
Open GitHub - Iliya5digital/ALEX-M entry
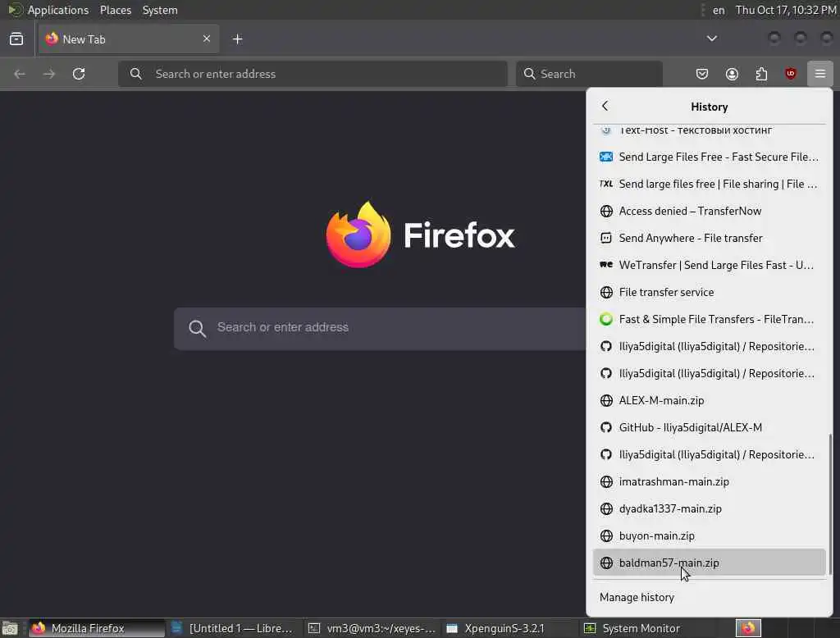710,427
